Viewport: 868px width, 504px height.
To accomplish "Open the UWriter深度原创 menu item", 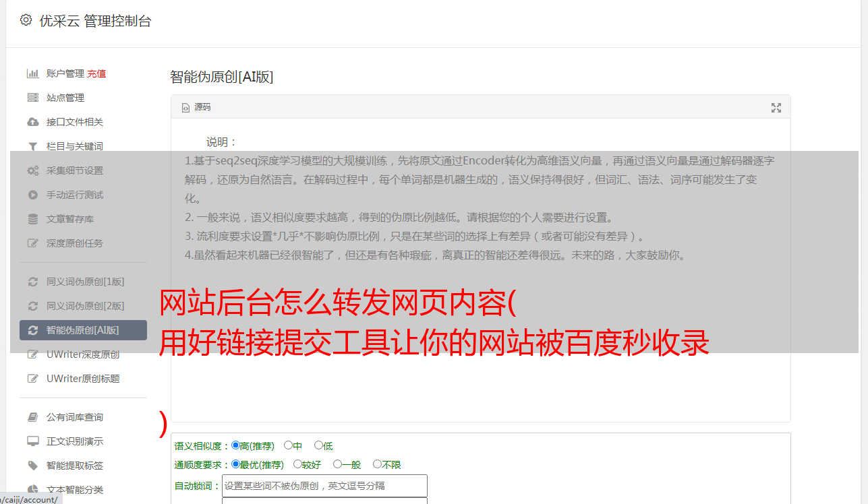I will coord(83,354).
